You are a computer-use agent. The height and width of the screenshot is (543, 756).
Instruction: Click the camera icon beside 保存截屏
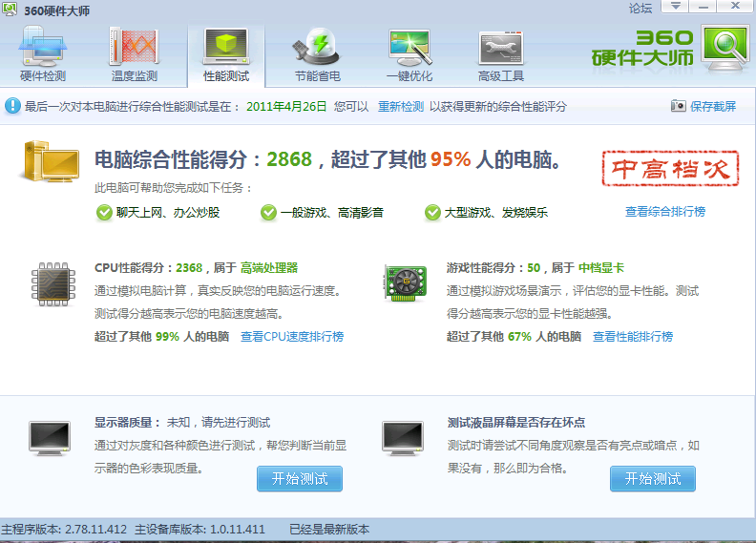679,106
